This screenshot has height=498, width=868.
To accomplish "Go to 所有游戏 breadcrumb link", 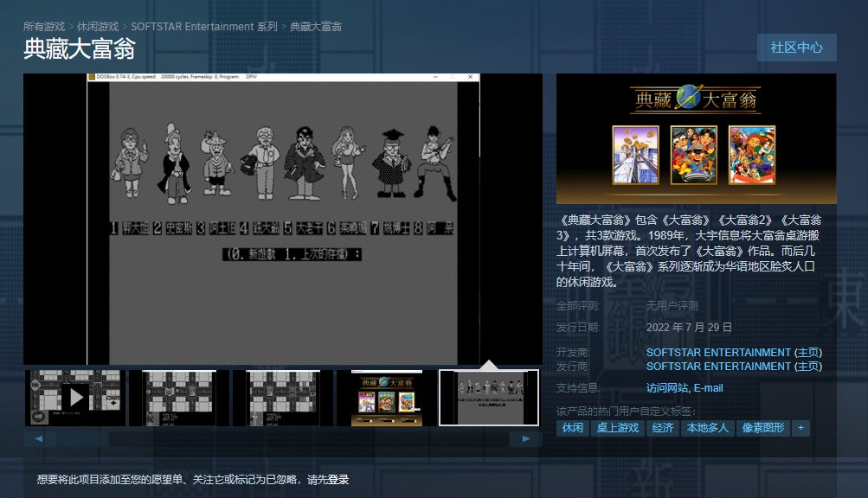I will coord(44,27).
